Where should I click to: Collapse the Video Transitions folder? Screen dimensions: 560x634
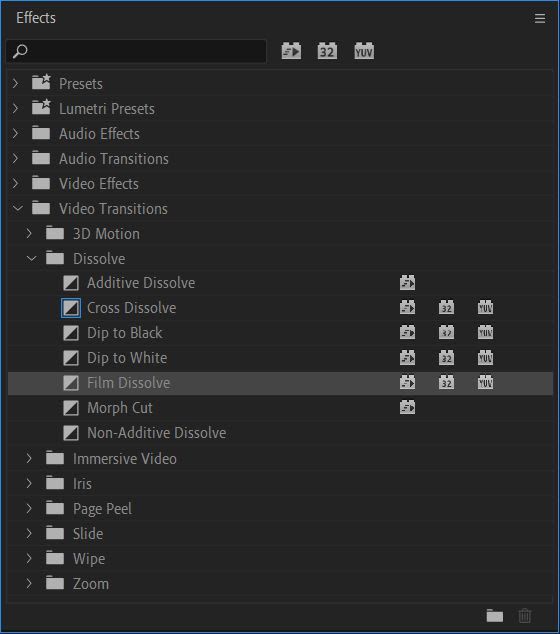(17, 209)
